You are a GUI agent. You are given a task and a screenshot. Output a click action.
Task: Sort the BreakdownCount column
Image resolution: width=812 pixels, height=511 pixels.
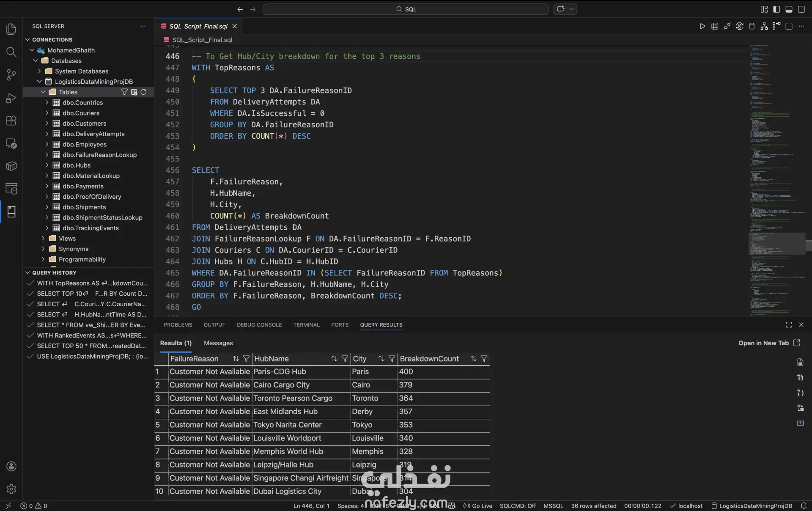click(x=473, y=359)
